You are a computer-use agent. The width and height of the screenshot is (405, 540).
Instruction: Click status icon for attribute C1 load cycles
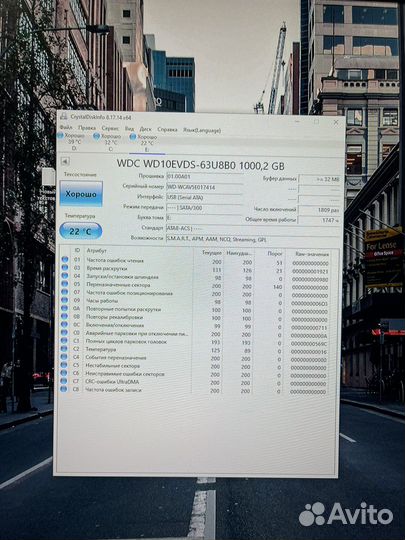coord(64,341)
